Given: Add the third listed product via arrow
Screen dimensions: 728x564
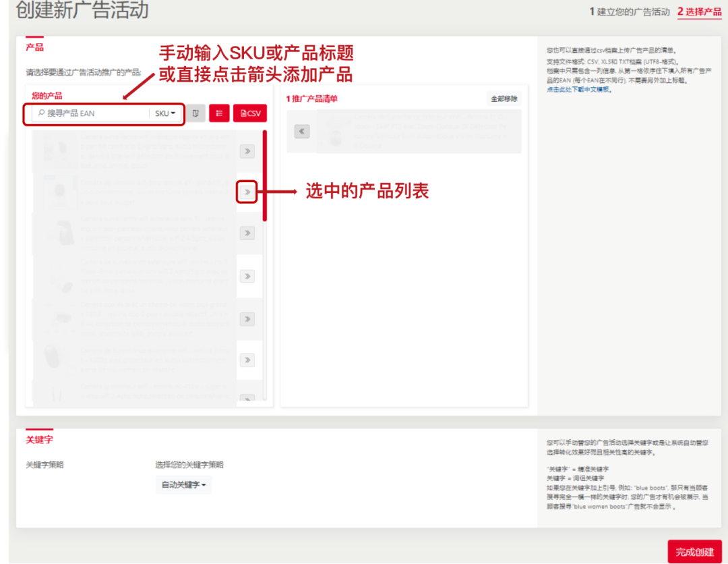Looking at the screenshot, I should click(x=247, y=233).
